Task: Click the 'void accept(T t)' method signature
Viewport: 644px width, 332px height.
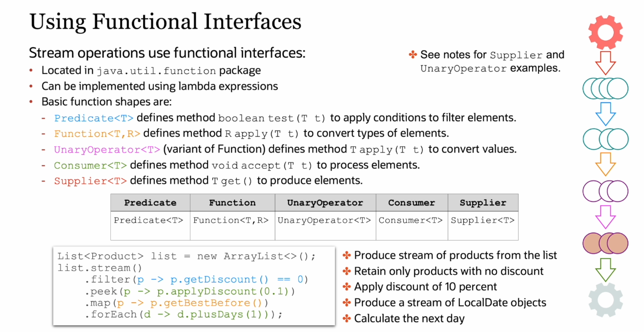Action: (x=262, y=165)
